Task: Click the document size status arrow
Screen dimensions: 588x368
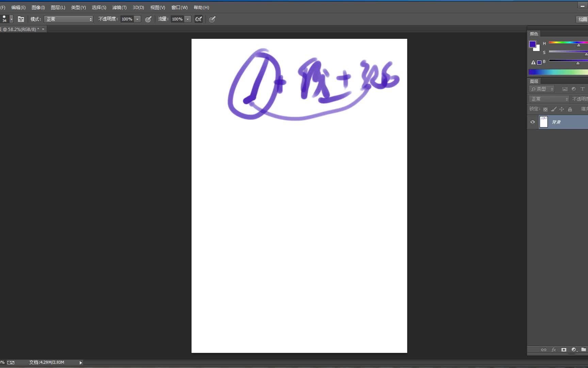Action: click(81, 363)
